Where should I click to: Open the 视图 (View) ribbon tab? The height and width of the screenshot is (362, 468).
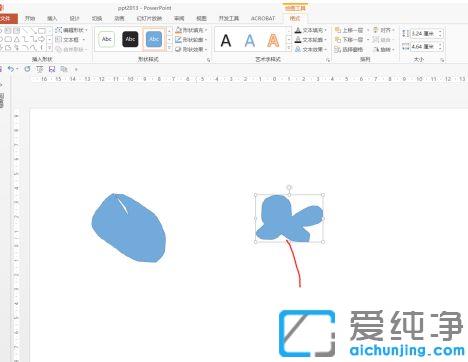201,18
